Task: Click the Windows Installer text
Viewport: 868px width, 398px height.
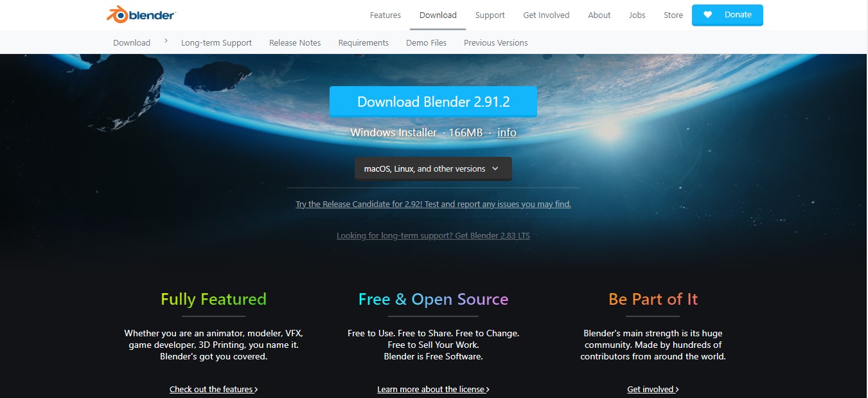Action: [x=393, y=132]
